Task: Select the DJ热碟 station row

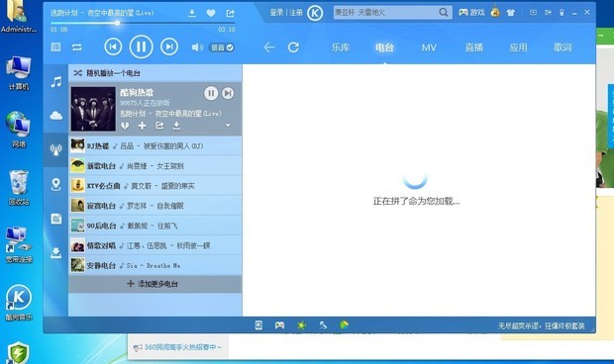Action: [x=155, y=145]
